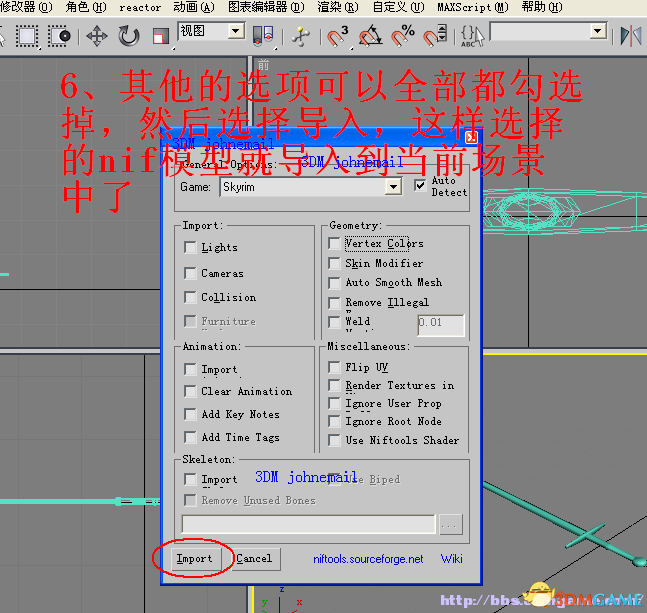Open the 自定义 menu
Viewport: 647px width, 613px height.
tap(398, 7)
